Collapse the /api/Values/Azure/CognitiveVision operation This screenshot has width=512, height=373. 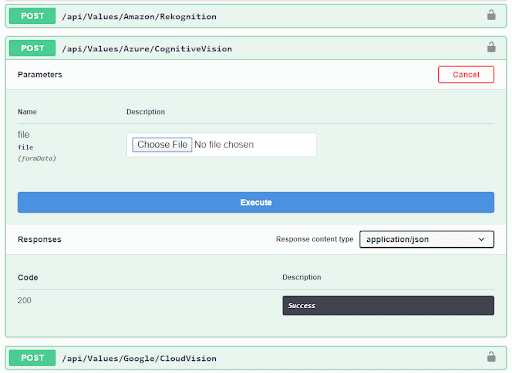point(147,49)
